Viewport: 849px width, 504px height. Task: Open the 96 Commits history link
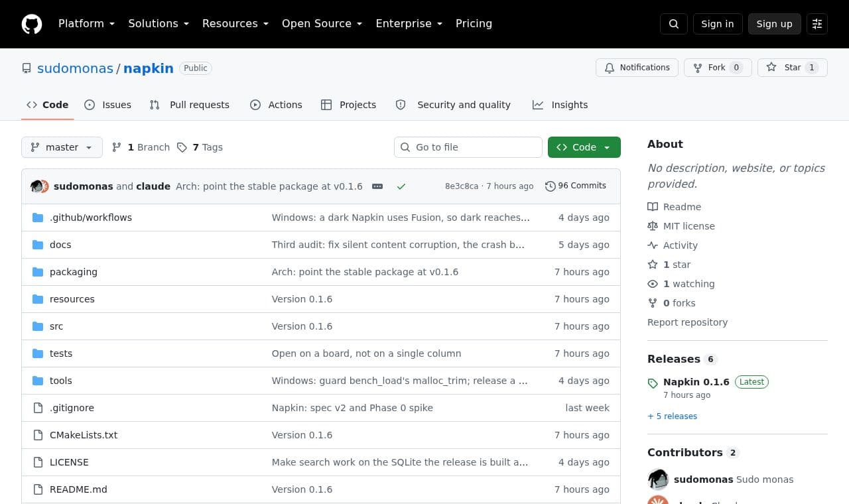[575, 186]
